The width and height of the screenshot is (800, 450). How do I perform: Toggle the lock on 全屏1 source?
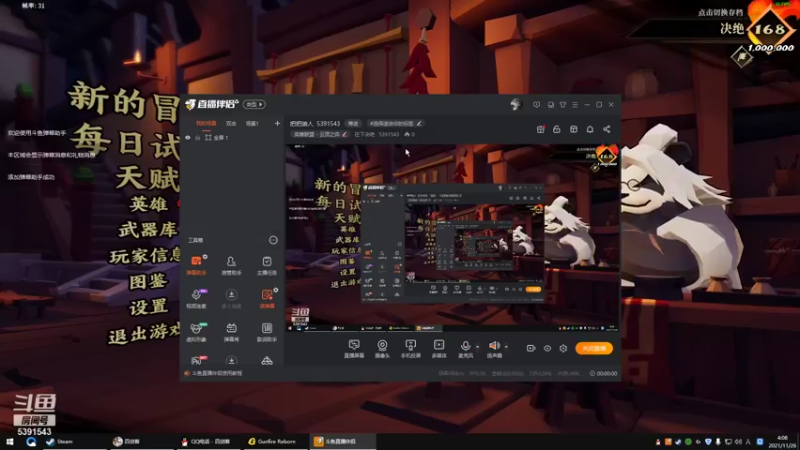[x=197, y=138]
